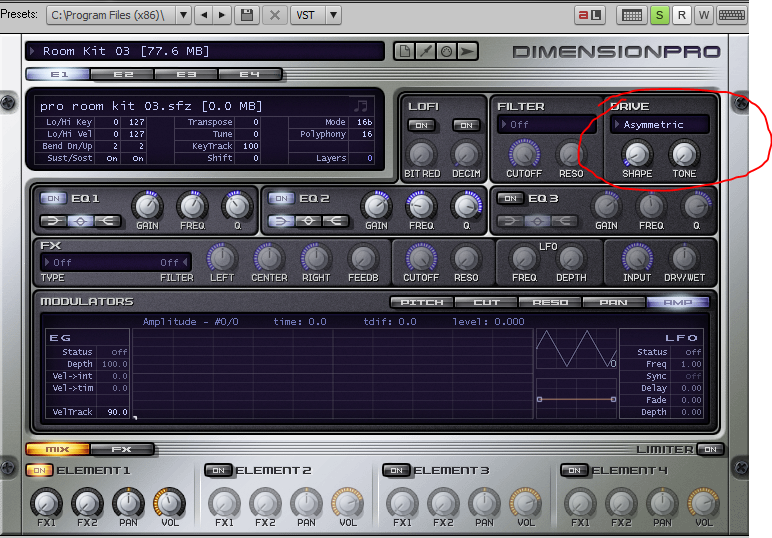This screenshot has height=538, width=772.
Task: Click the save preset floppy disk icon
Action: coord(247,15)
